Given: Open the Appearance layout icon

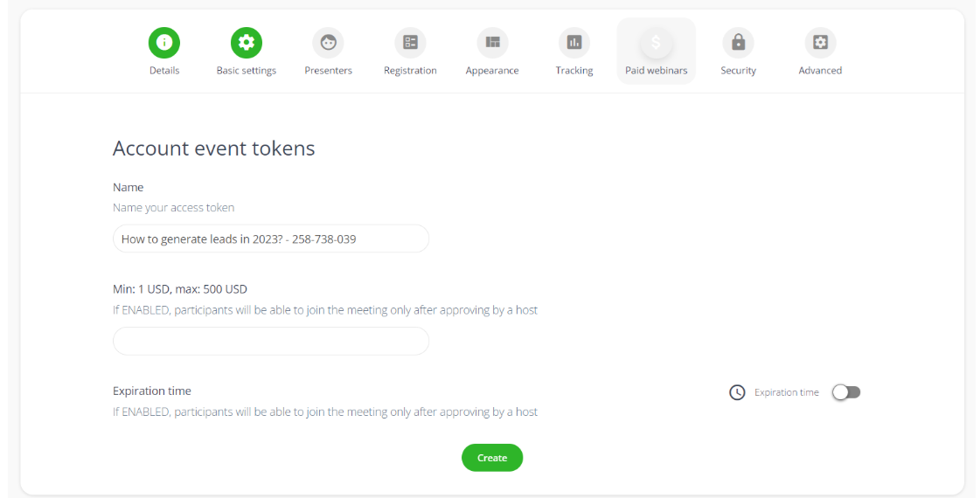Looking at the screenshot, I should (x=492, y=42).
